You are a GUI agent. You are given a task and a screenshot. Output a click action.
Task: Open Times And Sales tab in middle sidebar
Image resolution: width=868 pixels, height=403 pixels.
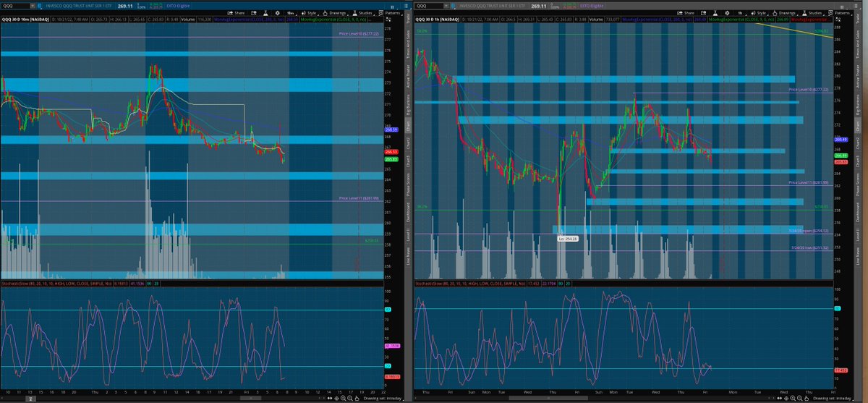(409, 44)
